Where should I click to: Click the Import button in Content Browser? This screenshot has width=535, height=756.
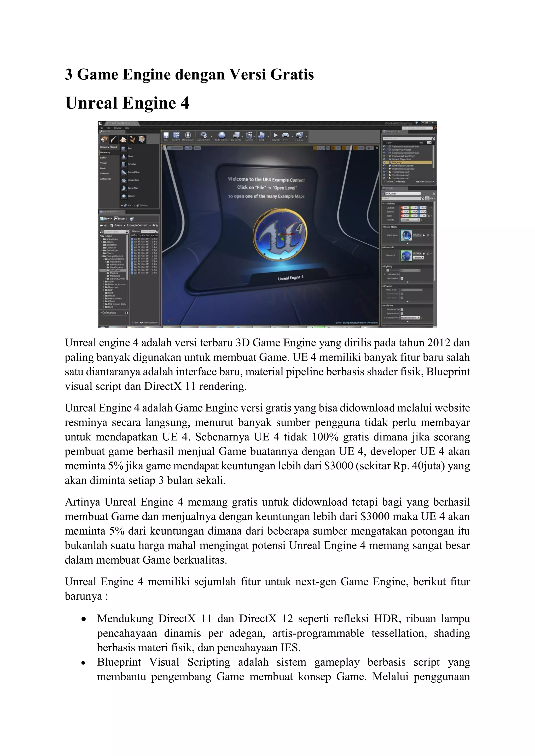(x=121, y=219)
